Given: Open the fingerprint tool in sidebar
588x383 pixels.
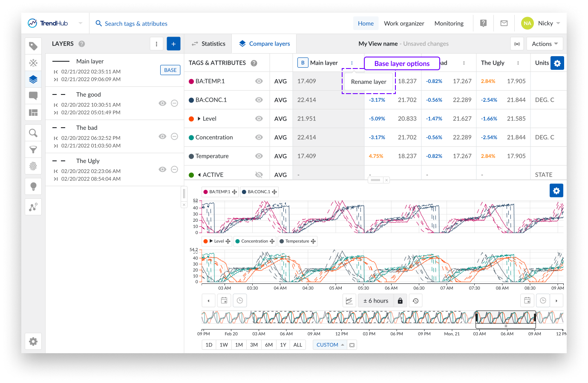Looking at the screenshot, I should (x=33, y=166).
